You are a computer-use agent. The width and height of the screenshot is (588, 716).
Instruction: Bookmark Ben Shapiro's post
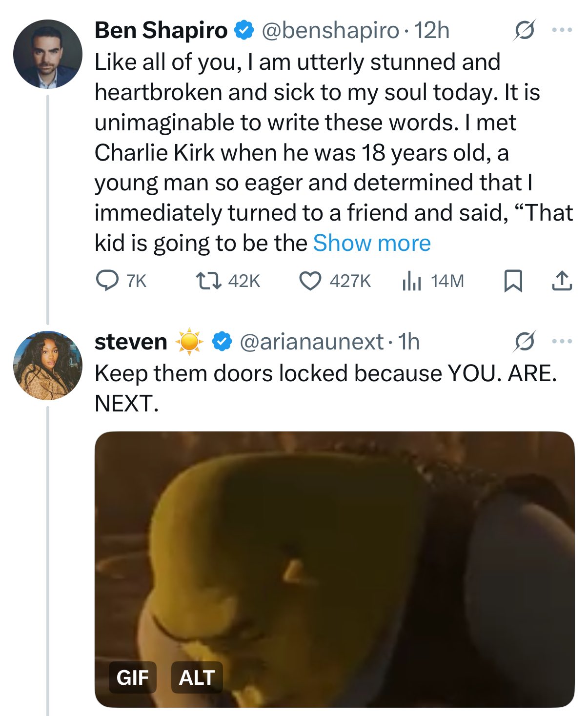513,281
